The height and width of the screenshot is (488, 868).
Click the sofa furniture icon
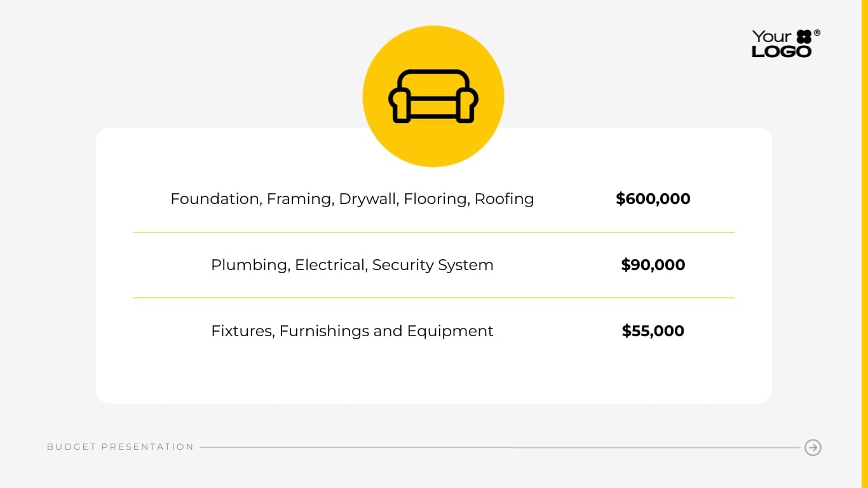tap(433, 96)
